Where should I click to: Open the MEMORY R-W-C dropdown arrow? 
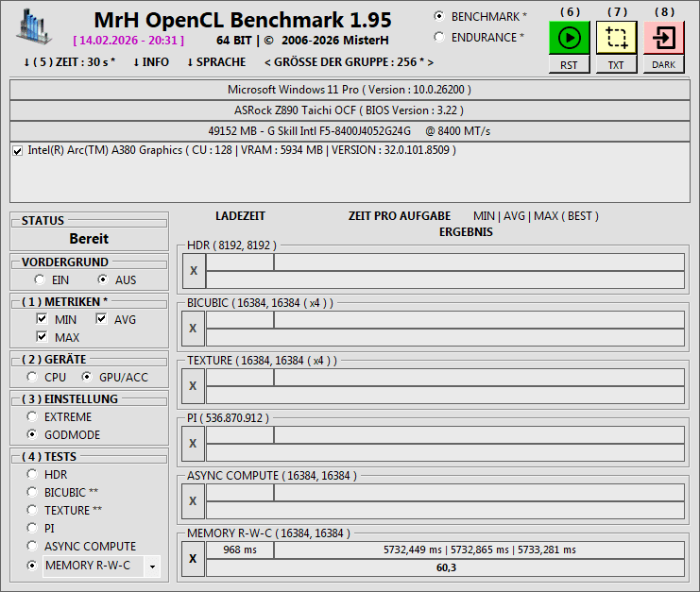(x=152, y=567)
